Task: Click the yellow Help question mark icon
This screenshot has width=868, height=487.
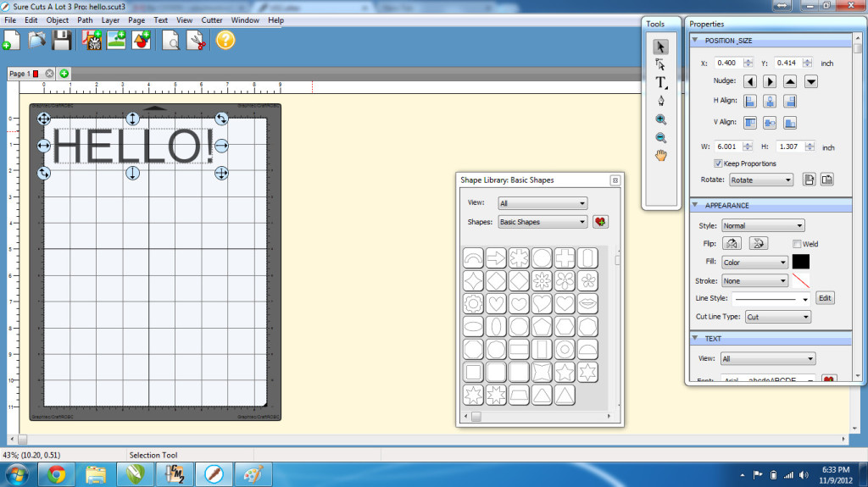Action: click(225, 41)
